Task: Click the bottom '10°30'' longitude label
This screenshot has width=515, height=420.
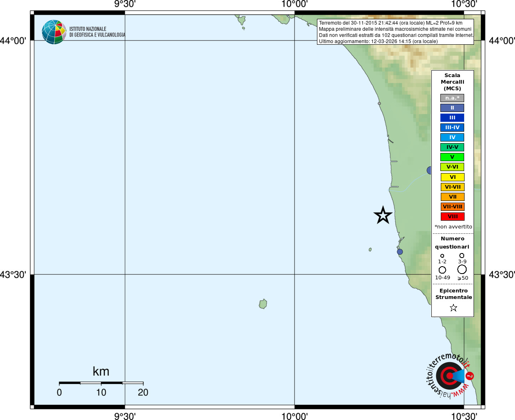Action: pyautogui.click(x=464, y=416)
